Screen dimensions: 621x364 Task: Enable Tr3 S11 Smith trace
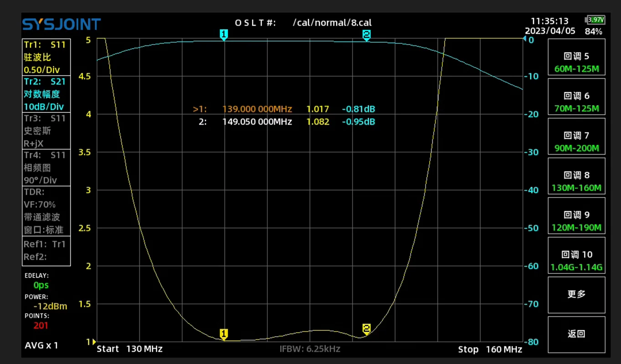click(x=46, y=131)
